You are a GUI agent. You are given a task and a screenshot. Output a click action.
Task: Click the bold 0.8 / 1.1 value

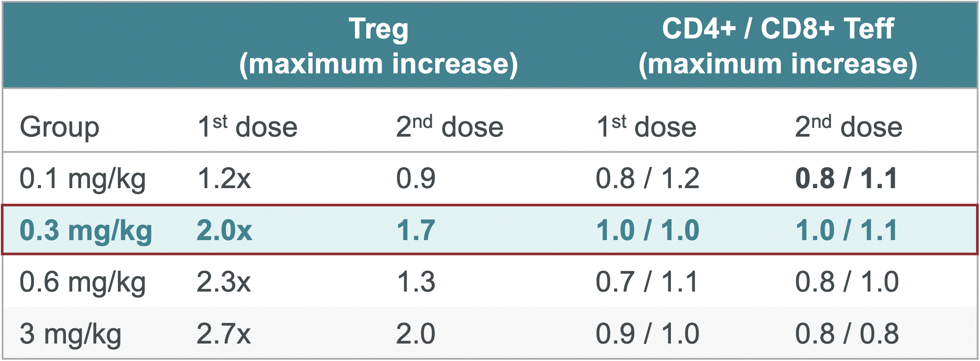coord(846,178)
